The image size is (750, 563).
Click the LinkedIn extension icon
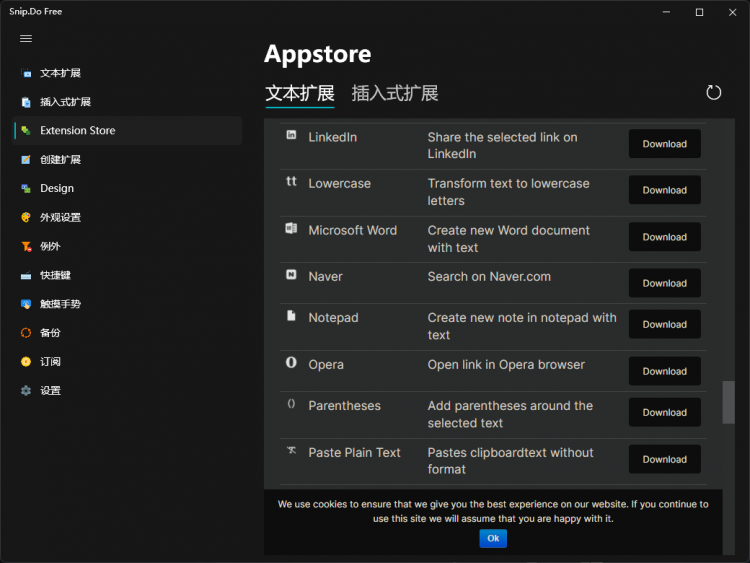tap(291, 136)
